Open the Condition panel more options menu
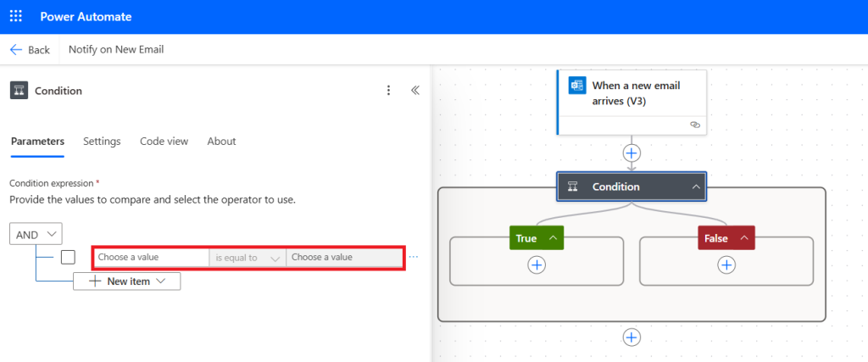Viewport: 868px width, 362px height. click(388, 91)
